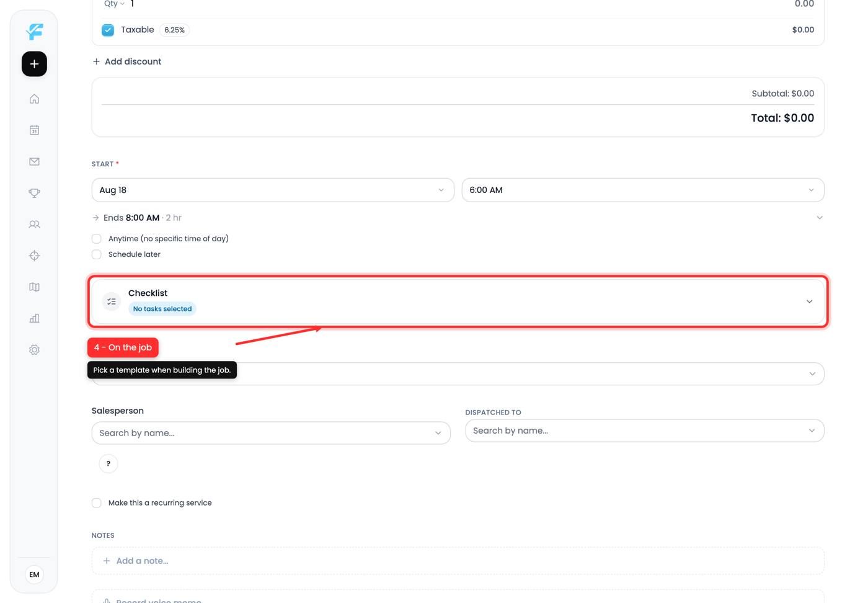Click the Salesperson label
This screenshot has width=868, height=603.
coord(118,411)
